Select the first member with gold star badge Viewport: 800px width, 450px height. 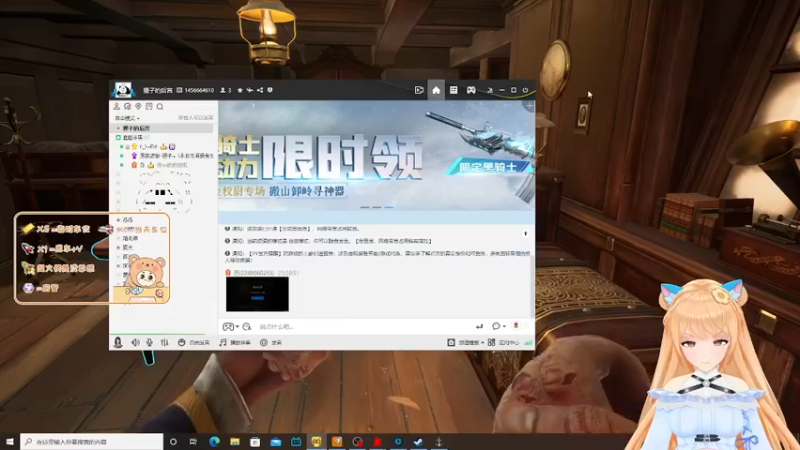(148, 146)
